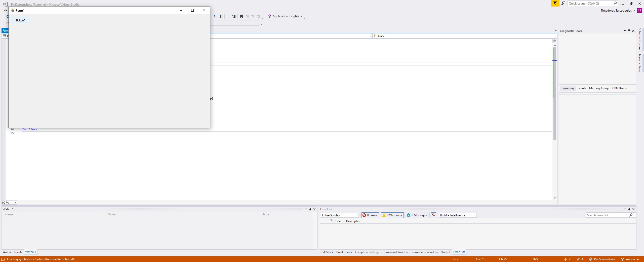Click the yellow notifications filter flag icon

[x=555, y=3]
